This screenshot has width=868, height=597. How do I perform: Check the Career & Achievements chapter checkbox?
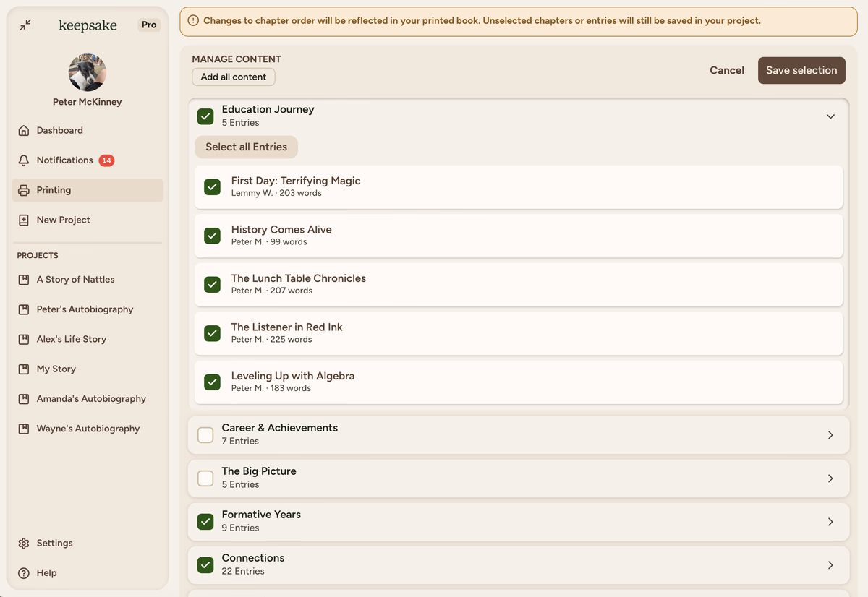tap(205, 434)
